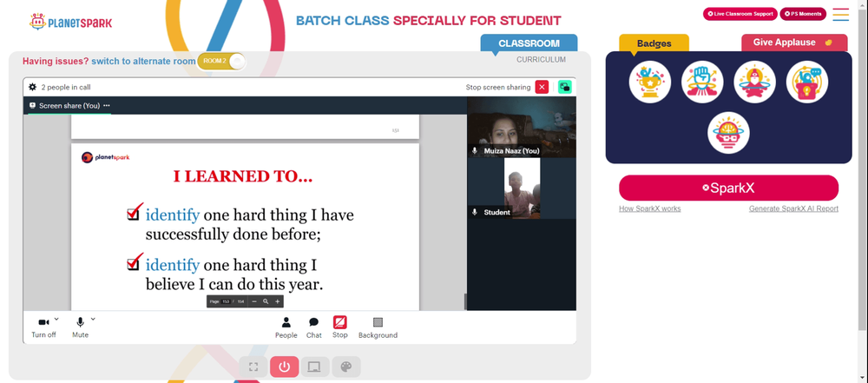
Task: Click the red power end-class button
Action: [285, 366]
